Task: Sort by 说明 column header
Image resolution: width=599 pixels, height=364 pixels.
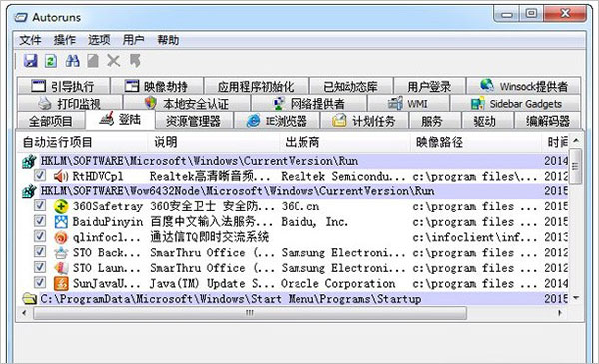Action: [x=214, y=142]
